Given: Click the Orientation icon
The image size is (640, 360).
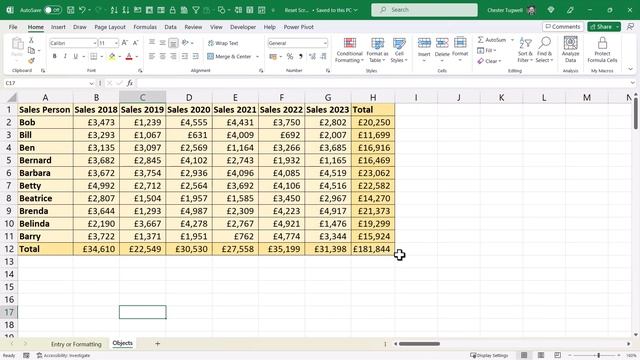Looking at the screenshot, I should click(185, 43).
